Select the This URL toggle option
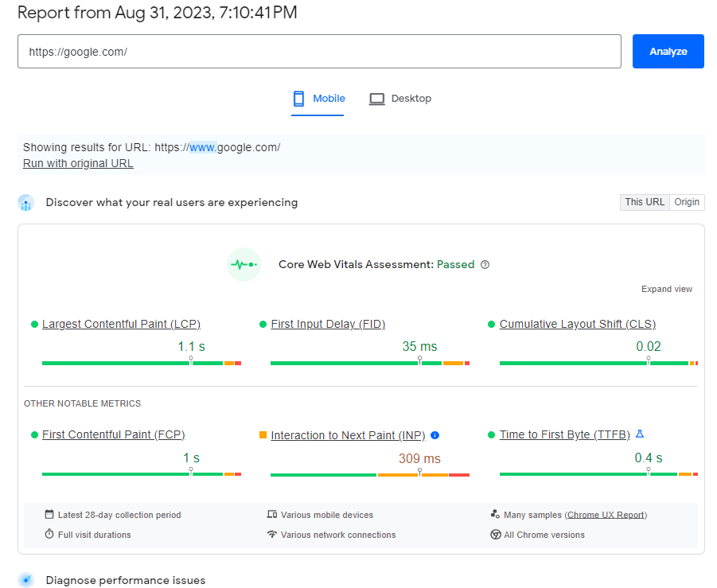This screenshot has height=588, width=717. pos(645,202)
